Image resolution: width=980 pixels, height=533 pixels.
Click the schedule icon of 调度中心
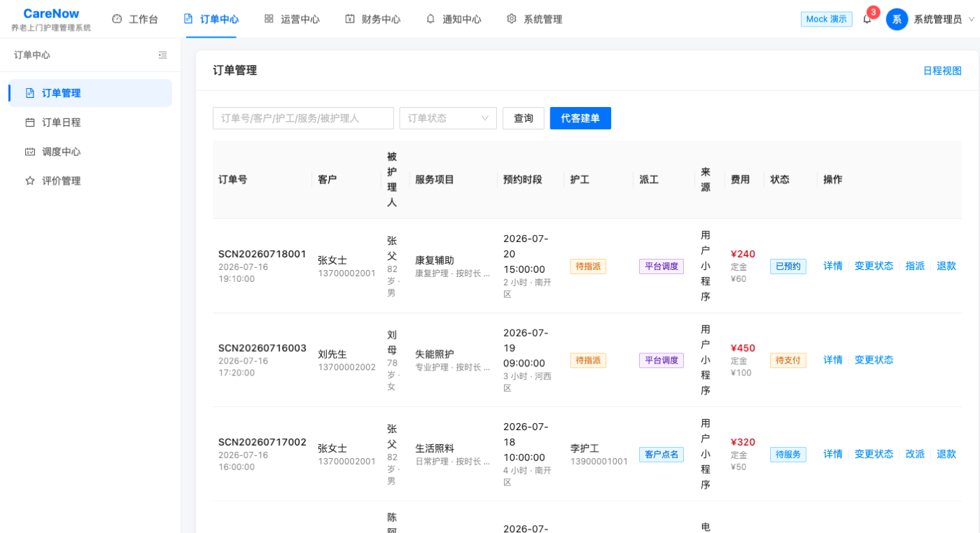coord(30,152)
